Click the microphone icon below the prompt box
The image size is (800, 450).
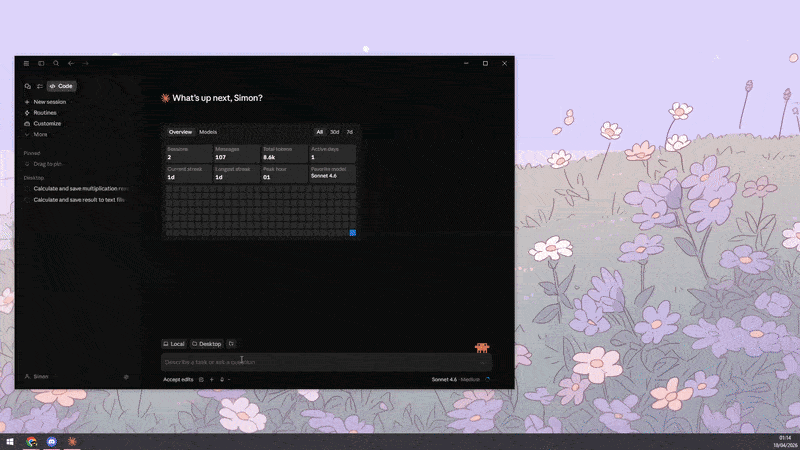[x=222, y=380]
